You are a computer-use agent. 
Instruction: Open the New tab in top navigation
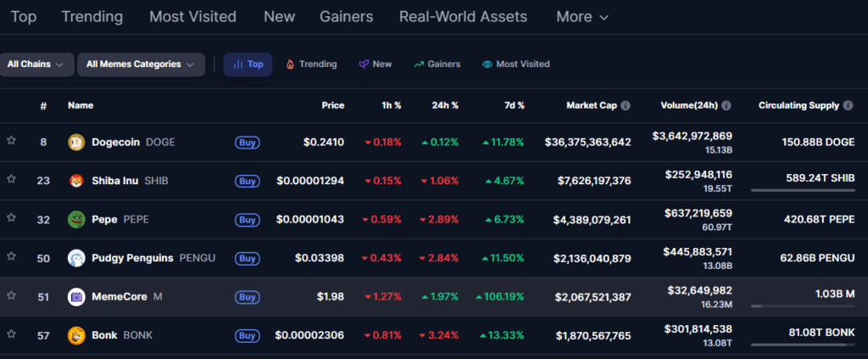[x=280, y=17]
